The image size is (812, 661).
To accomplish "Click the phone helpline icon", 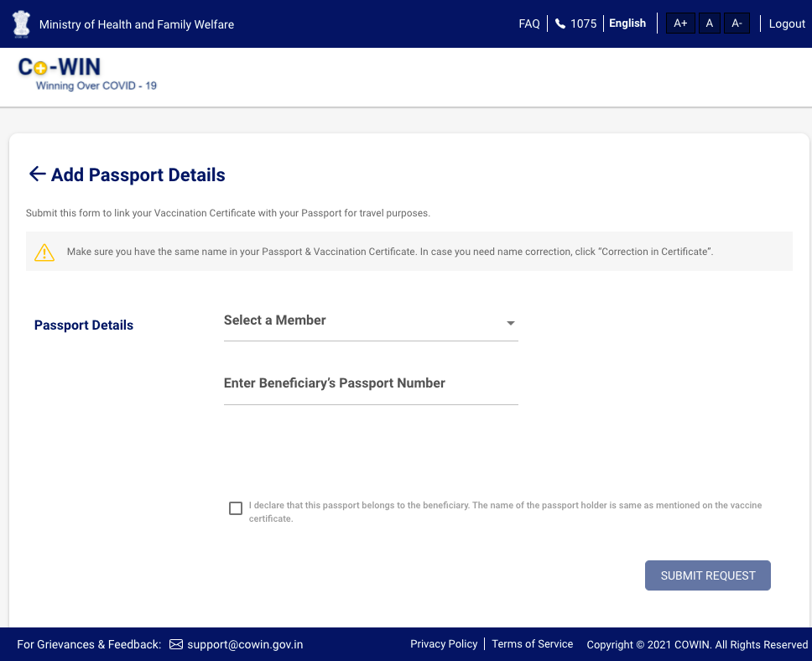I will pos(560,23).
